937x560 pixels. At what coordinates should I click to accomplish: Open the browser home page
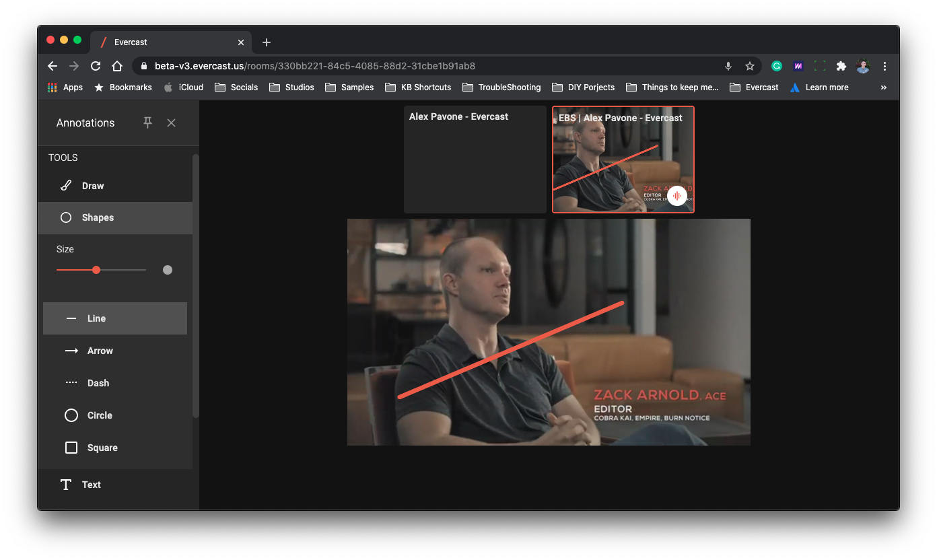click(x=117, y=66)
